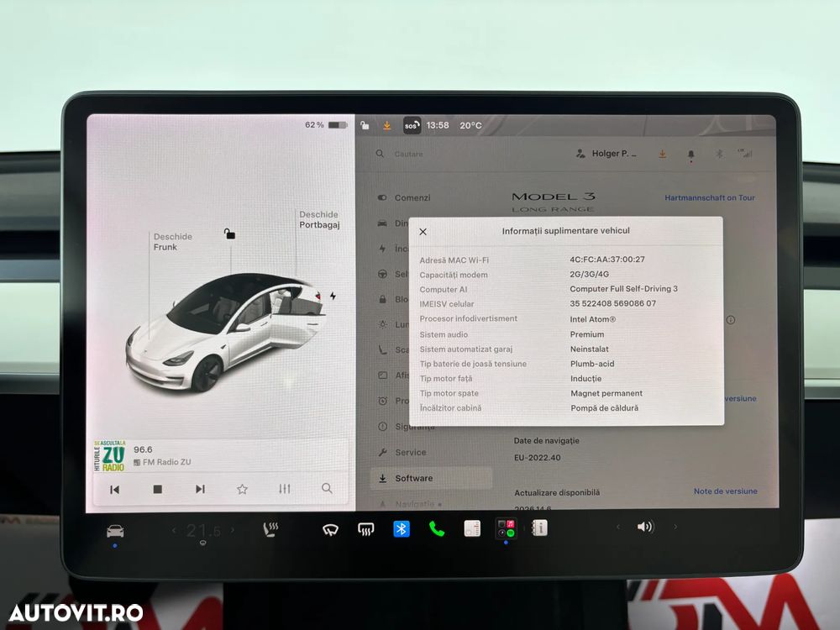Stop the radio playback

158,489
